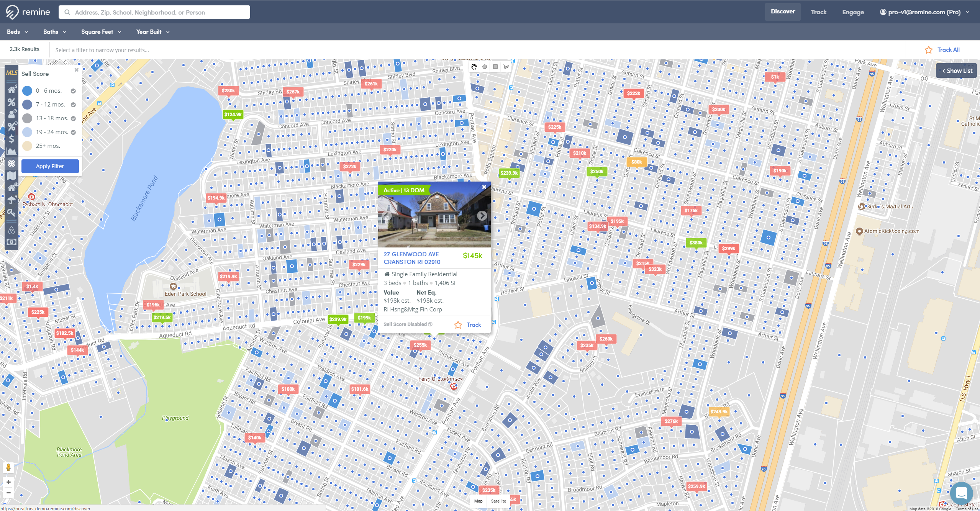Uncheck the 13 - 18 mos. Sell Score filter
This screenshot has height=511, width=980.
(x=73, y=118)
